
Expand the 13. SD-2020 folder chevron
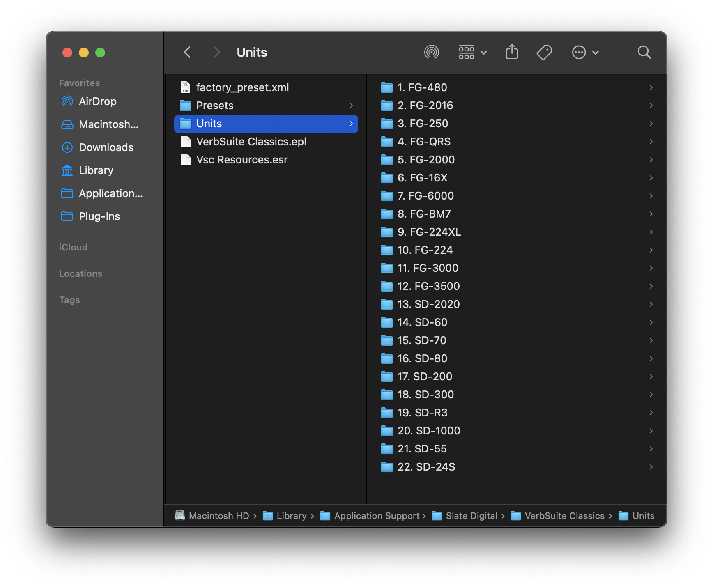tap(651, 304)
